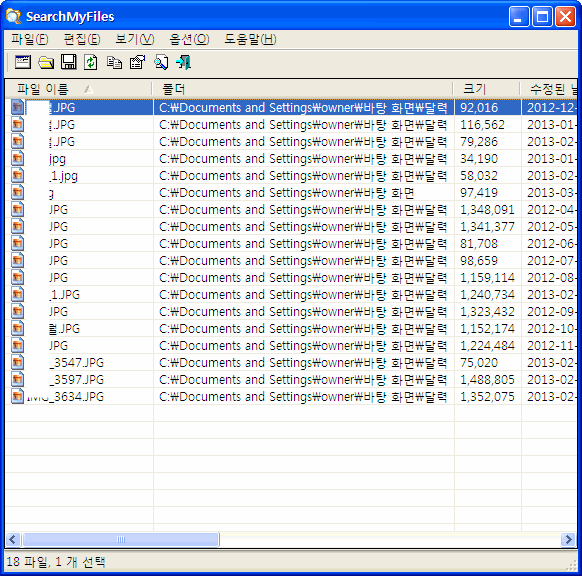Click file icon of the 1,240,734 size row
Screen dimensions: 582x576
tap(17, 295)
